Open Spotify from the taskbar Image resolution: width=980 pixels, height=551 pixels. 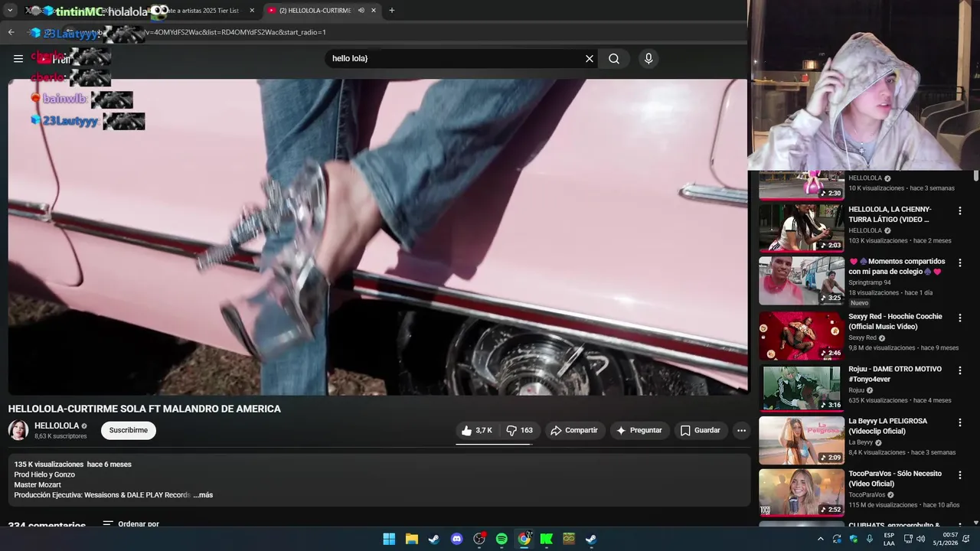[501, 539]
